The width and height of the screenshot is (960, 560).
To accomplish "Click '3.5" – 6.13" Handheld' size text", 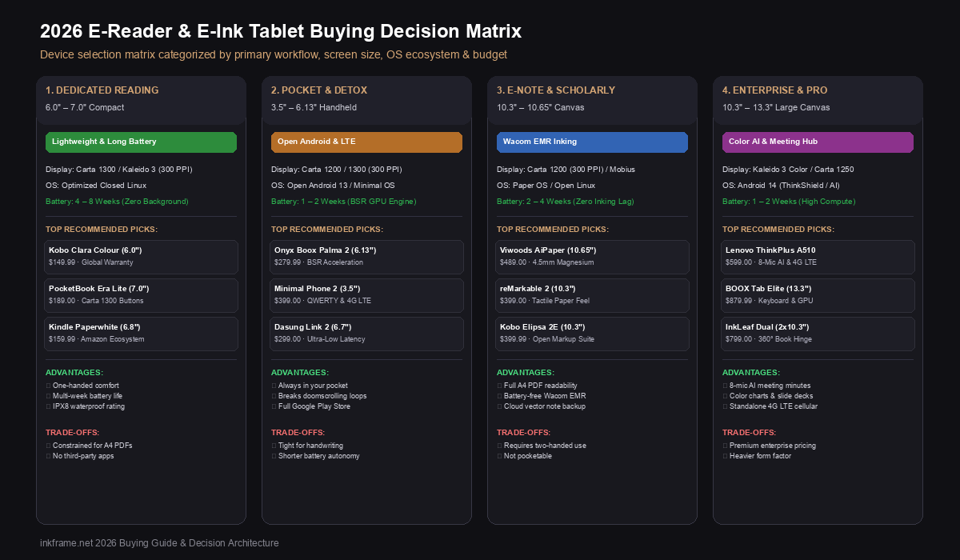I will click(x=314, y=107).
